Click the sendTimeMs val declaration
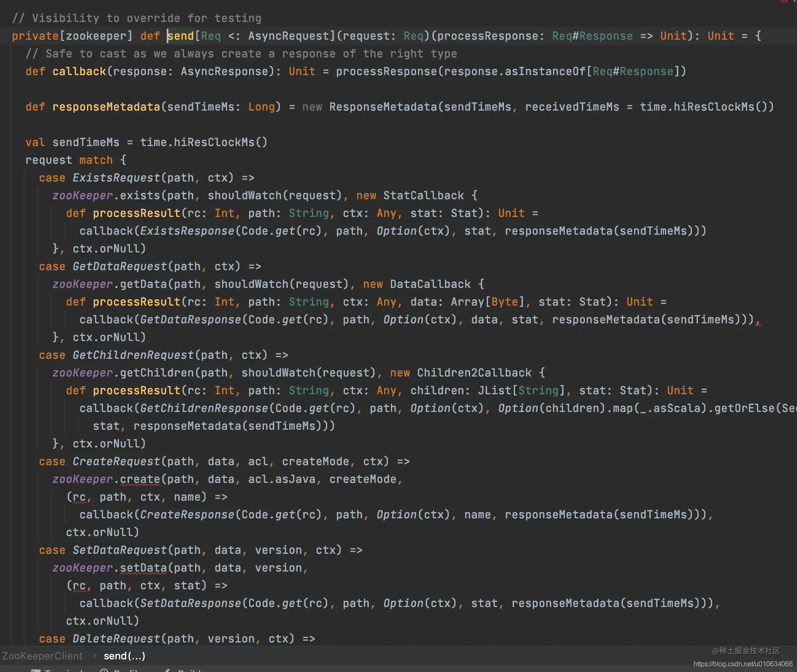Screen dimensions: 797x672 86,142
